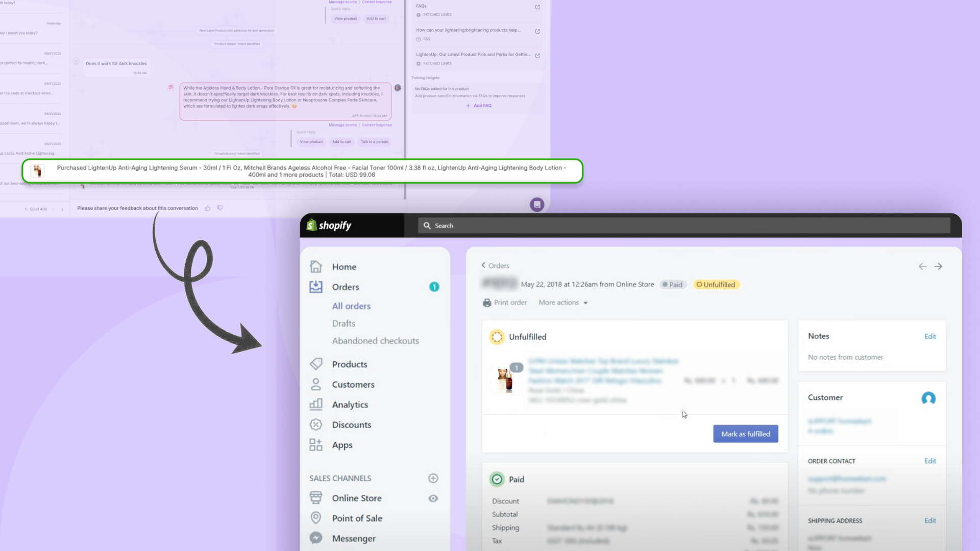This screenshot has width=980, height=551.
Task: Click the Mark as fulfilled button
Action: (x=745, y=433)
